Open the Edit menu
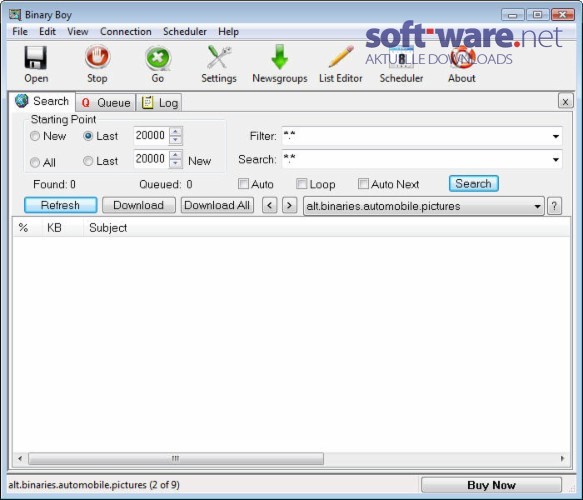This screenshot has width=583, height=500. coord(48,32)
